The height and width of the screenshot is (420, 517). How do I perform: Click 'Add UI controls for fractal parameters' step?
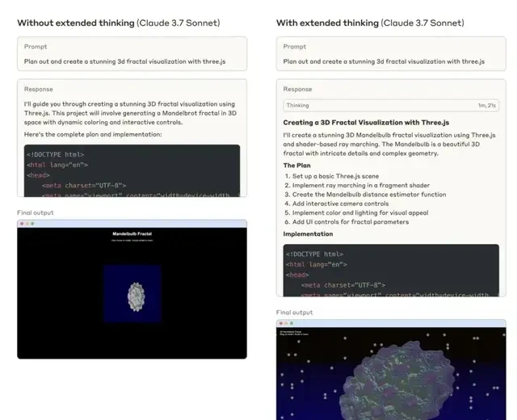(x=350, y=222)
